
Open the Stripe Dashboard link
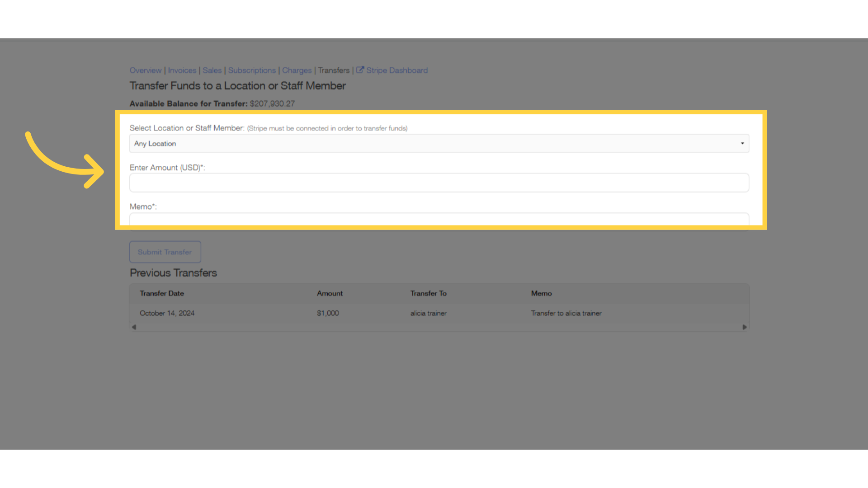397,70
